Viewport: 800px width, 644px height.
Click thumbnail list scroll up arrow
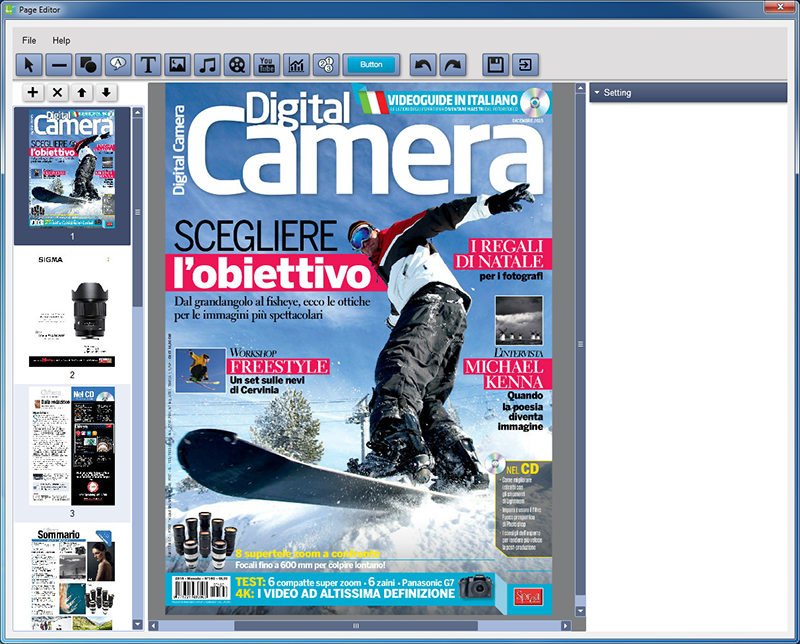point(137,112)
